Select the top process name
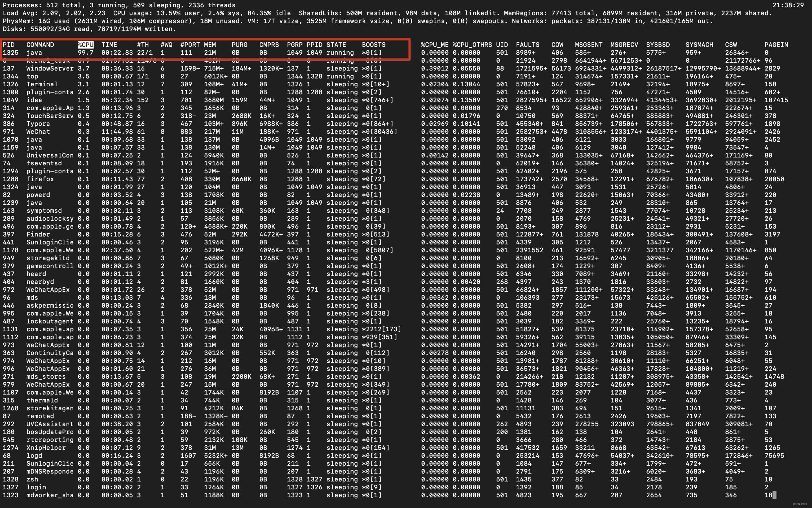The image size is (812, 508). (x=32, y=76)
